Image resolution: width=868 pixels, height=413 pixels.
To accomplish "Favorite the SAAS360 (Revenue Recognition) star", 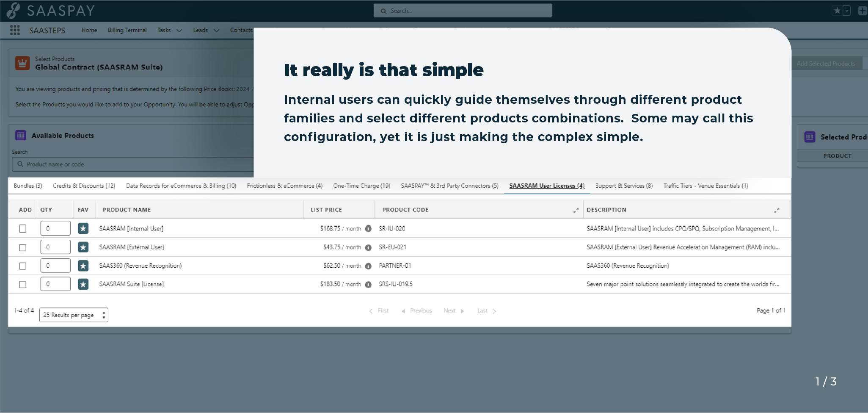I will tap(83, 266).
